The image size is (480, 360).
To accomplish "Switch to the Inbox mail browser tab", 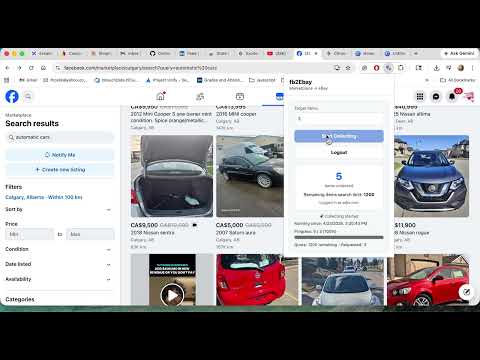I will [130, 53].
